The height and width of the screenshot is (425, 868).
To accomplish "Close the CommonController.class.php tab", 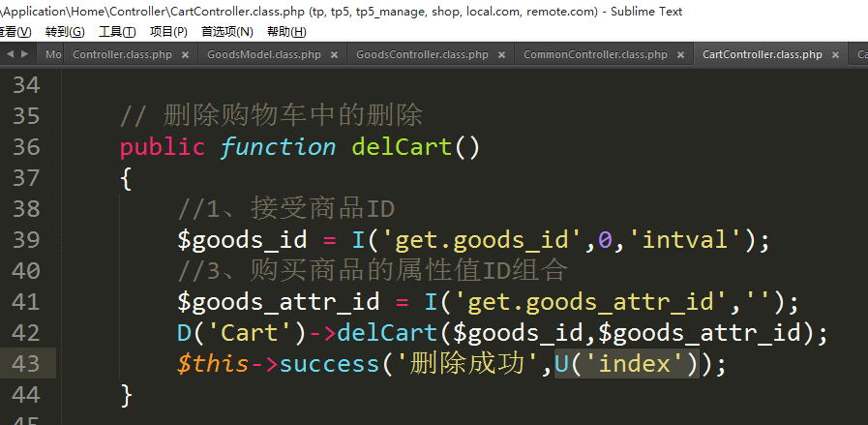I will (681, 55).
